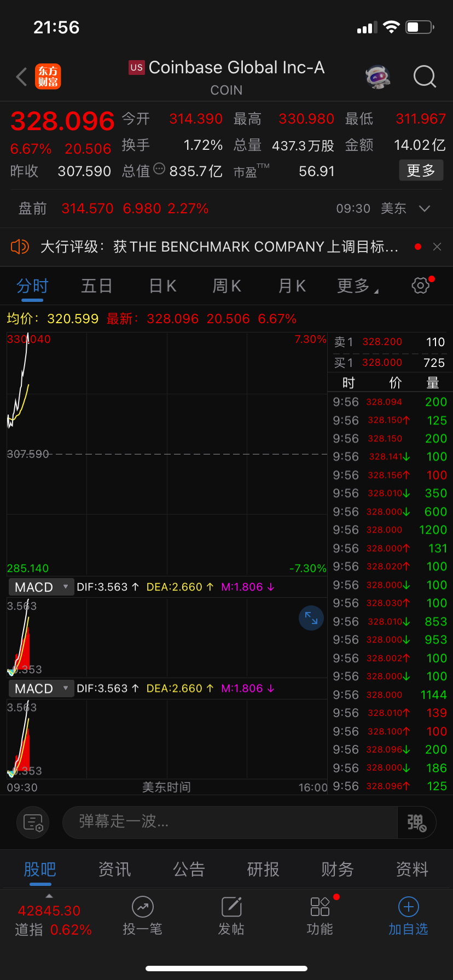Tap 加自选 add to watchlist
The height and width of the screenshot is (980, 453).
coord(408,917)
